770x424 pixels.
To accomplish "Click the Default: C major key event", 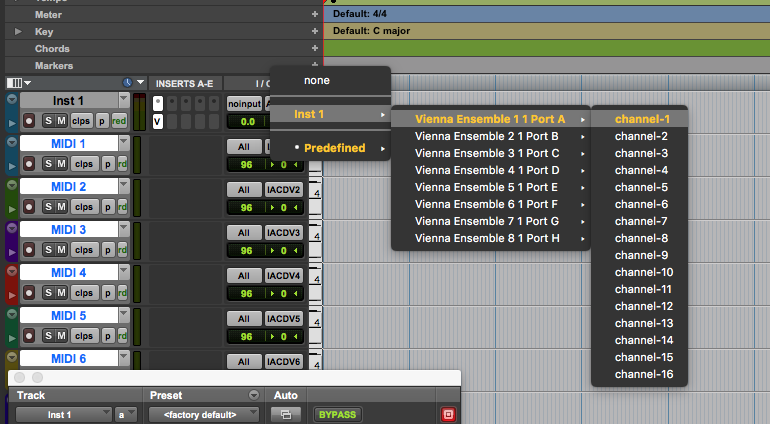I will (371, 31).
